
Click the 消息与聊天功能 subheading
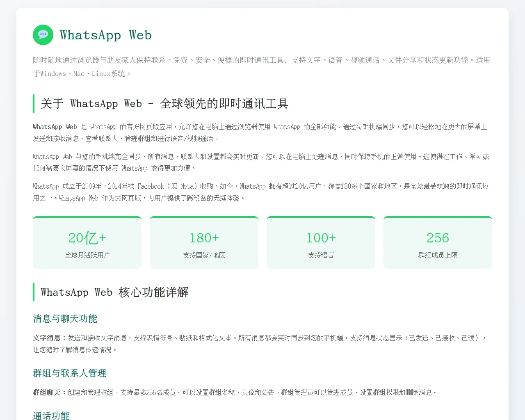point(65,319)
